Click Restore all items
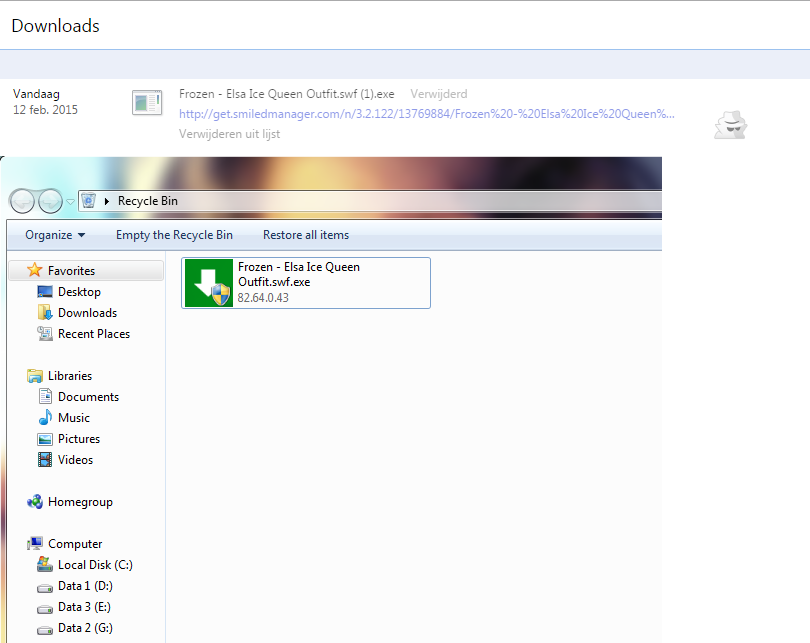Viewport: 810px width, 643px height. [x=306, y=235]
